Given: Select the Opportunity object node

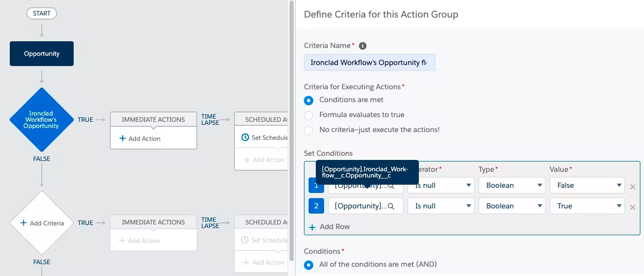Looking at the screenshot, I should click(42, 54).
